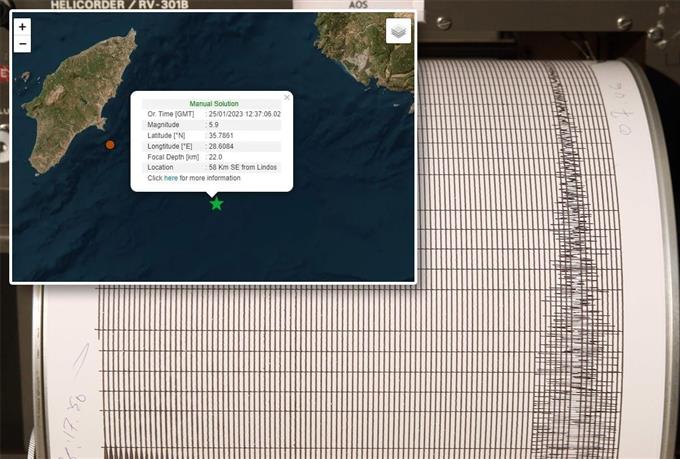Select the orange circle earthquake marker
Viewport: 680px width, 459px height.
[x=110, y=145]
